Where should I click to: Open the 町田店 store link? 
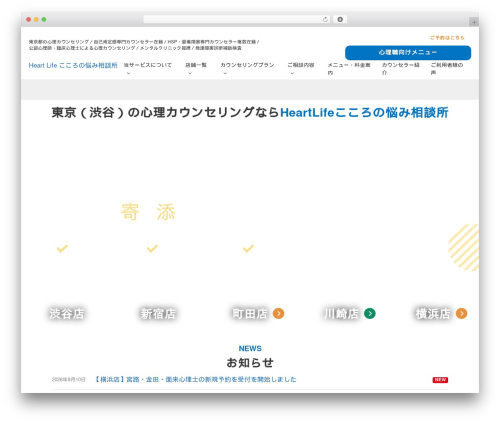pos(250,313)
